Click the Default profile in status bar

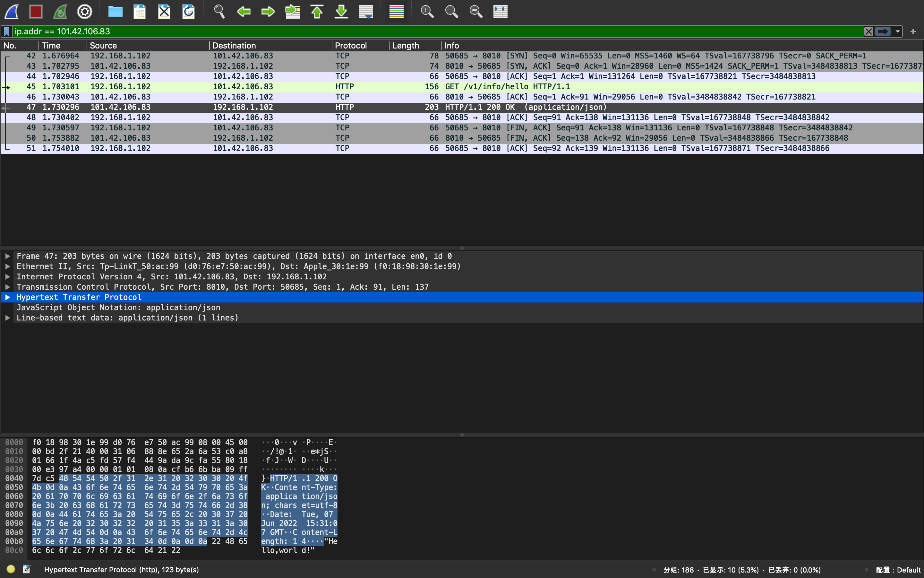point(898,570)
